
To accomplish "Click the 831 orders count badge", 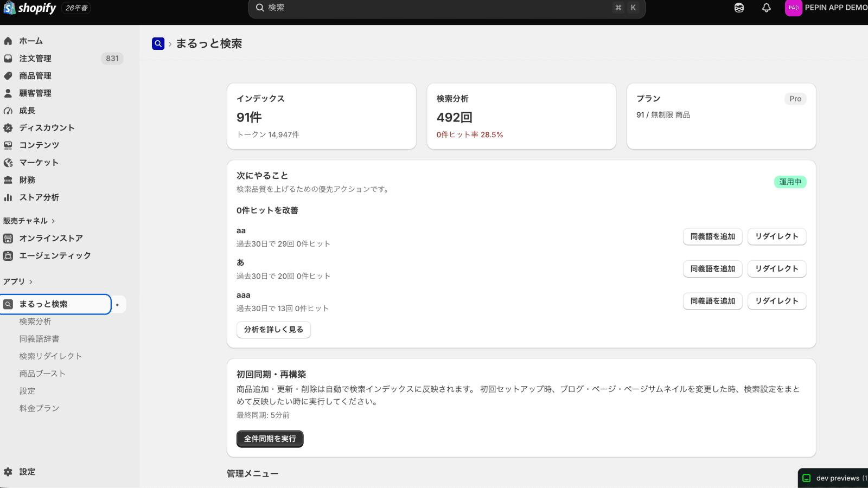I will coord(112,59).
